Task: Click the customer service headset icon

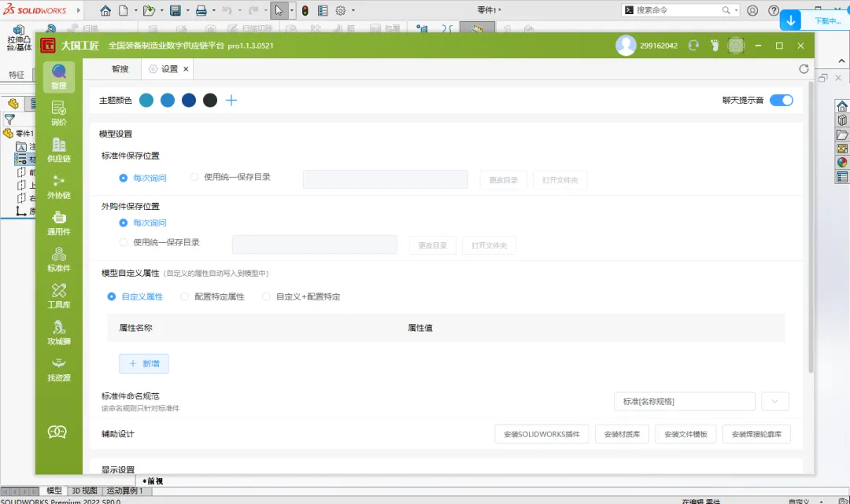Action: [x=693, y=46]
